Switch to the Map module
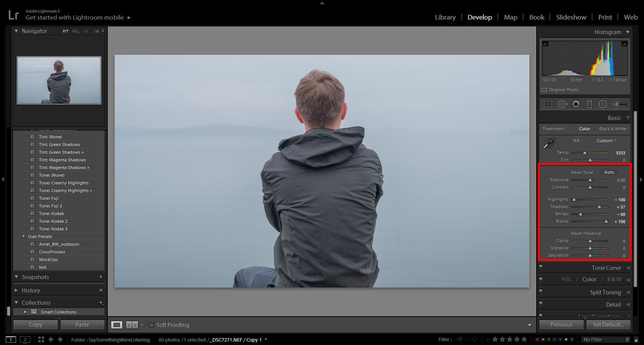 point(511,17)
